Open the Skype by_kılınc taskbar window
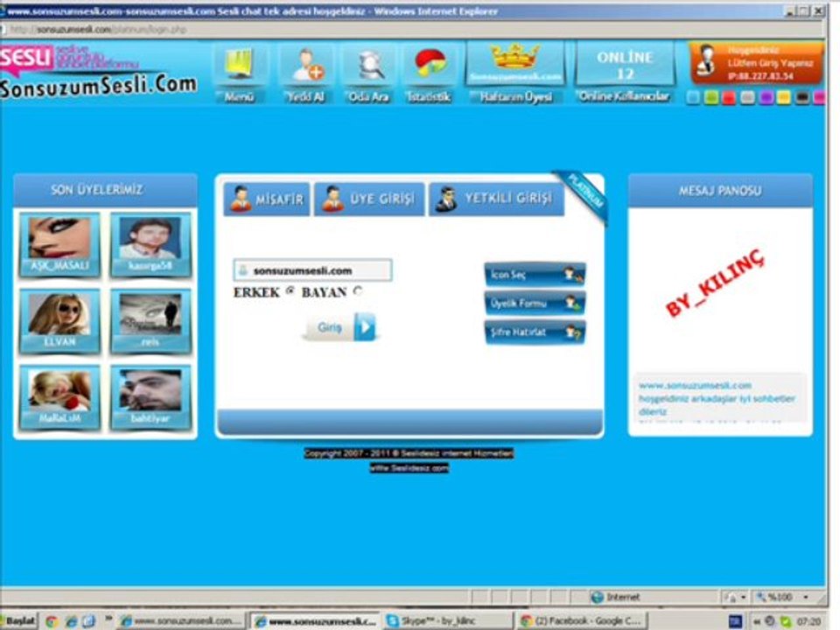Viewport: 840px width, 630px height. click(446, 621)
